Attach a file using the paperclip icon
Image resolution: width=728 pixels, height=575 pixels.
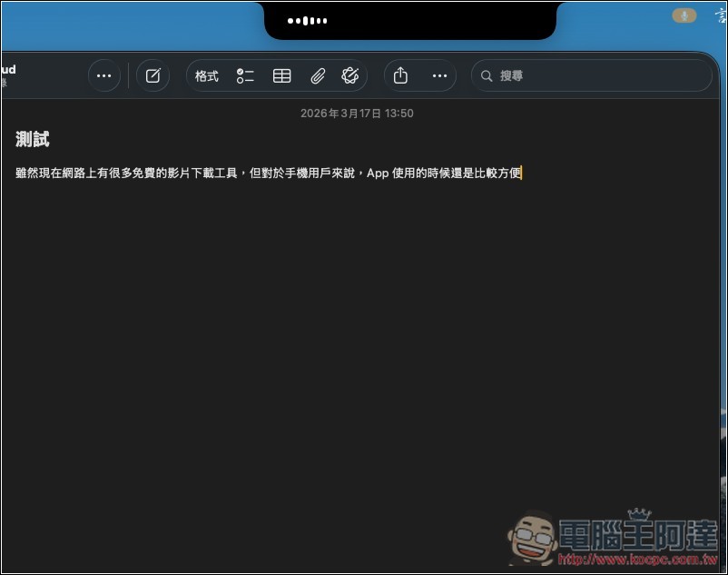point(318,75)
